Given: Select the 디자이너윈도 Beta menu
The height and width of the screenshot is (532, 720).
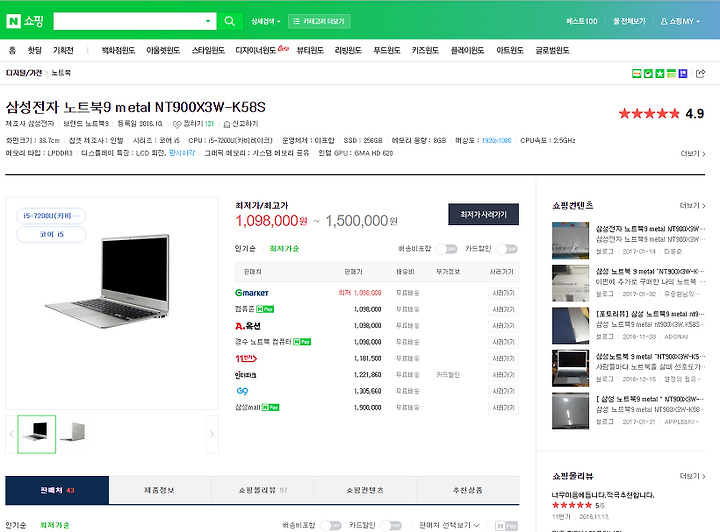Looking at the screenshot, I should tap(262, 50).
